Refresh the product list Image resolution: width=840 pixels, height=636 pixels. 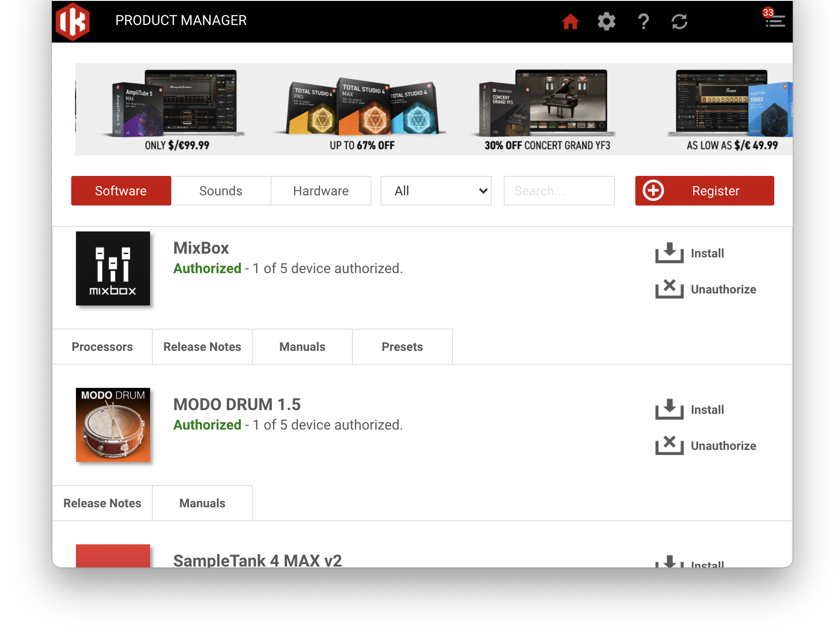(x=679, y=21)
